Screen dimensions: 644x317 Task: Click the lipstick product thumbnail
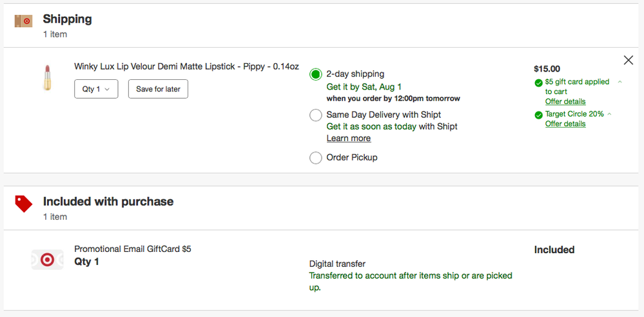[x=46, y=77]
